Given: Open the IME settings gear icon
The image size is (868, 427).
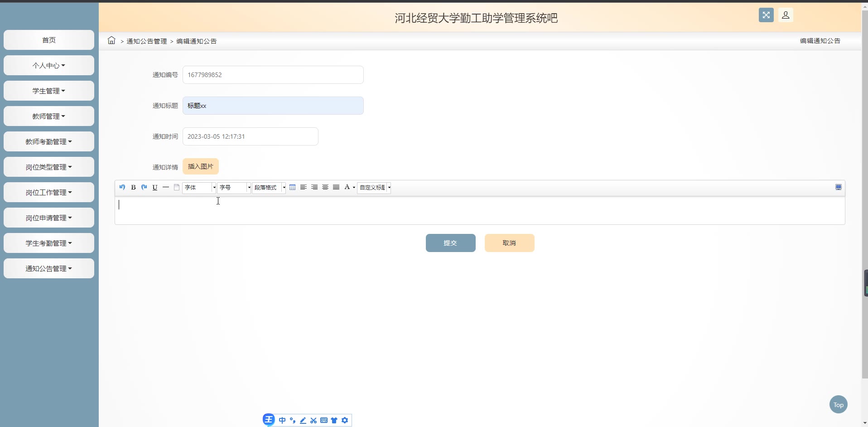Looking at the screenshot, I should point(345,420).
